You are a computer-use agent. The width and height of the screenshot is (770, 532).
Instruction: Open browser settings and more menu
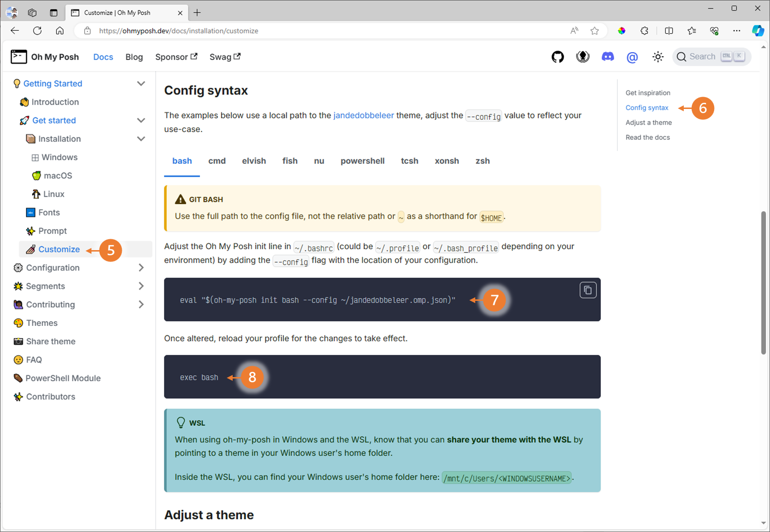736,31
